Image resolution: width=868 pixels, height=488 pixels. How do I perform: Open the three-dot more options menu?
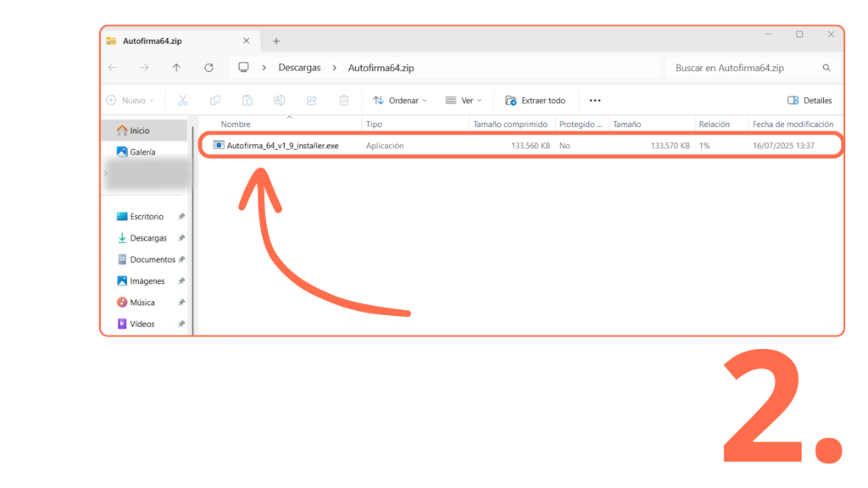click(x=595, y=100)
